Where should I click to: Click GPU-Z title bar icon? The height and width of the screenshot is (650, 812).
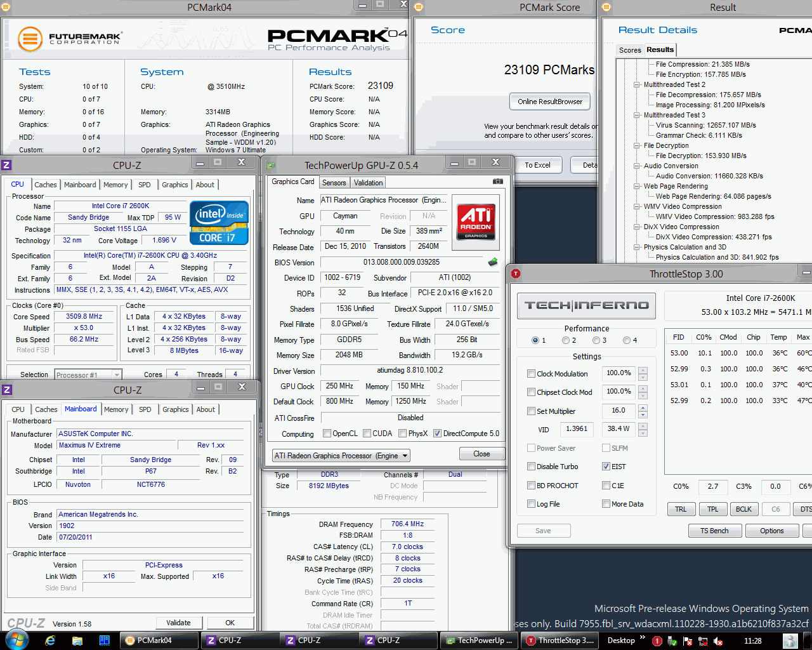tap(272, 166)
